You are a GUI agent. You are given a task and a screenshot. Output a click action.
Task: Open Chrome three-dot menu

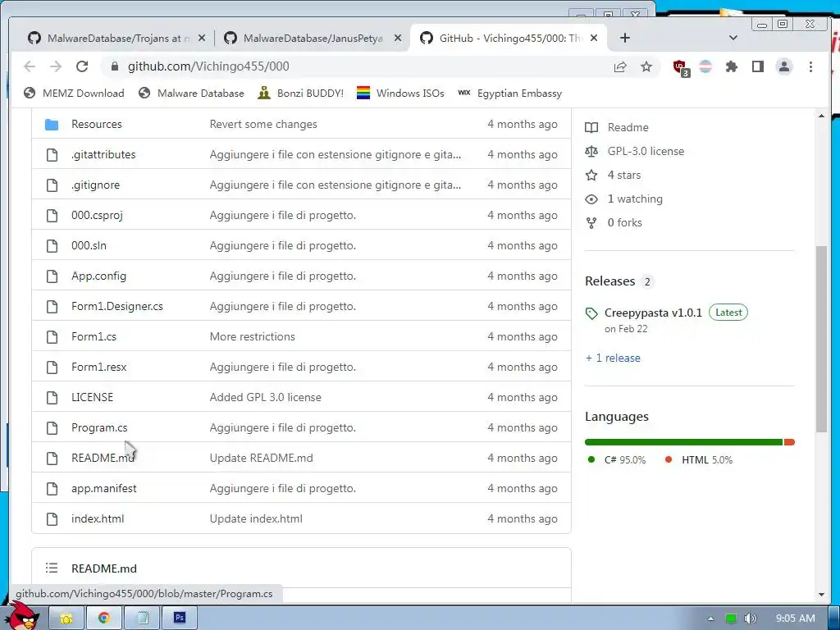pyautogui.click(x=810, y=66)
